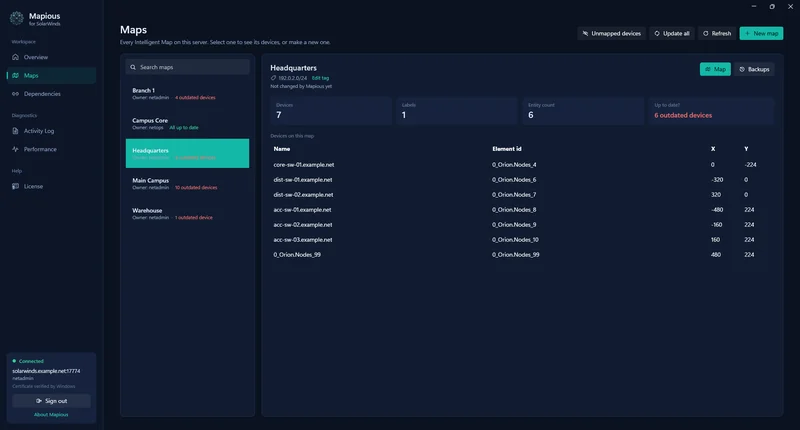Select the Campus Core map
Screen dimensions: 800x430
[187, 123]
